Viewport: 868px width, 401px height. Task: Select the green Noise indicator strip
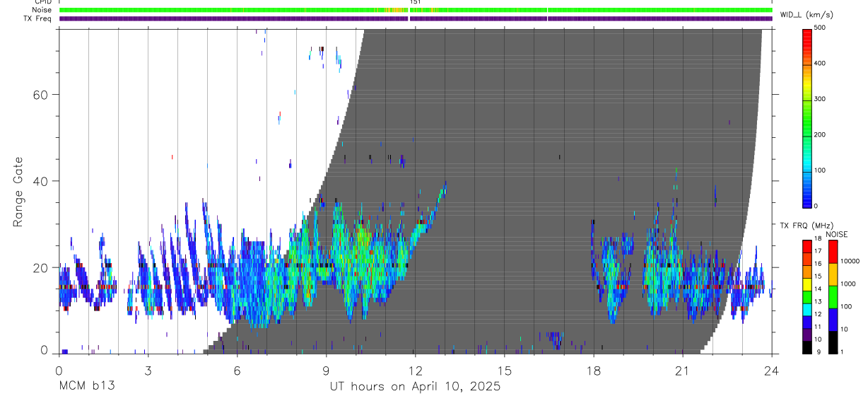click(416, 10)
